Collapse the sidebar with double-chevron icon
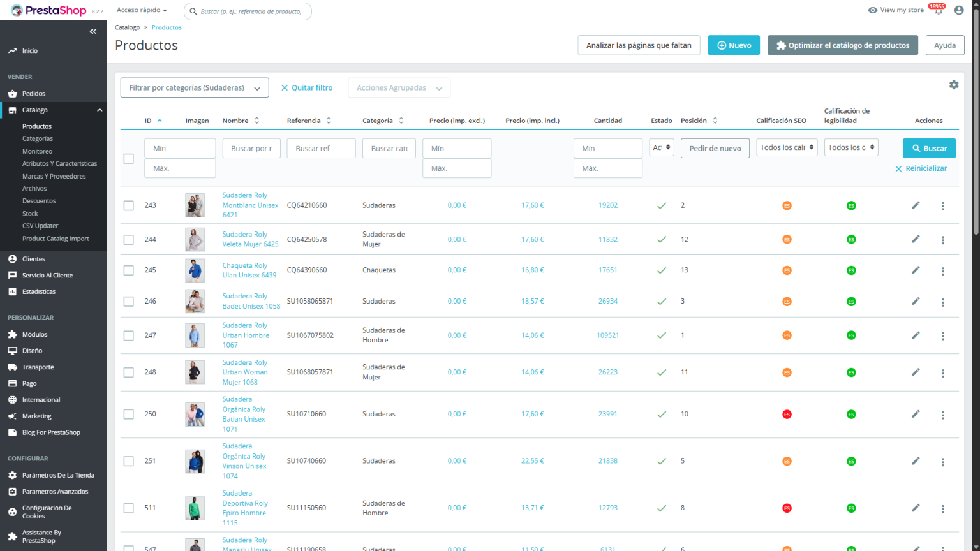This screenshot has width=980, height=551. [x=93, y=31]
